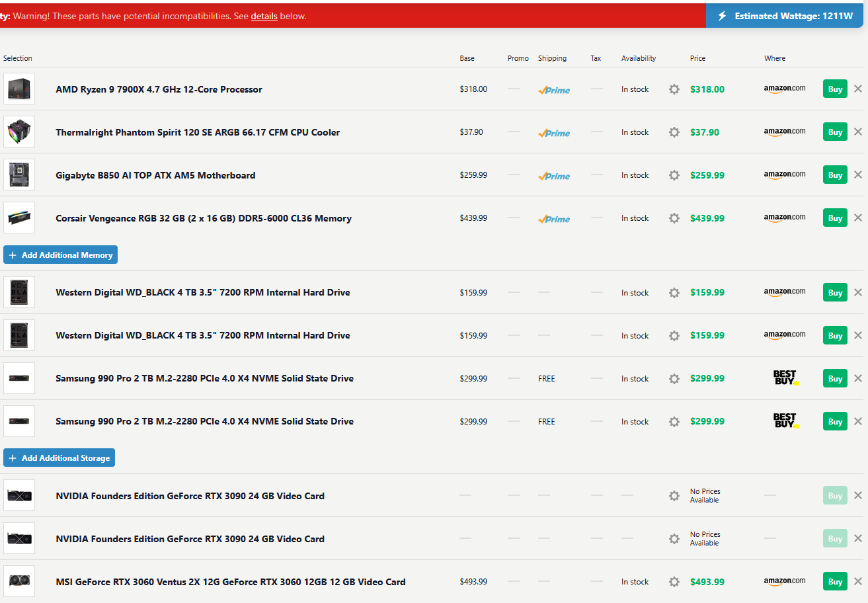Buy the AMD Ryzen 9 7900X processor
The height and width of the screenshot is (603, 868).
835,89
